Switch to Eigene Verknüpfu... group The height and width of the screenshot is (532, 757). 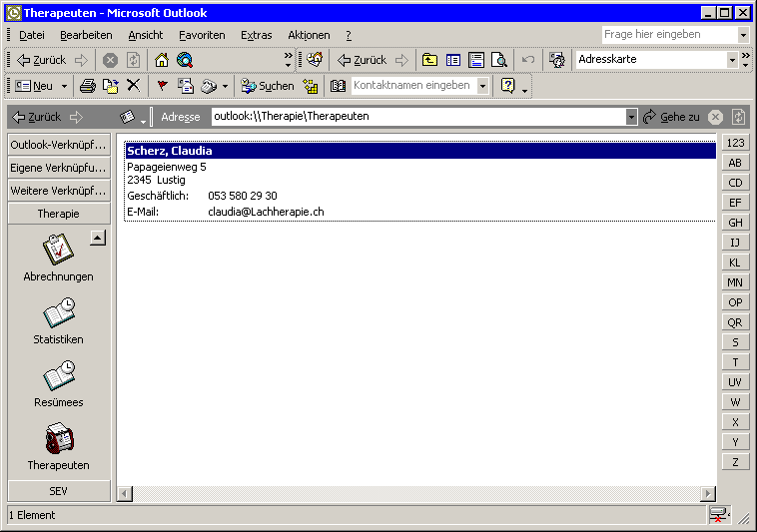click(x=58, y=168)
